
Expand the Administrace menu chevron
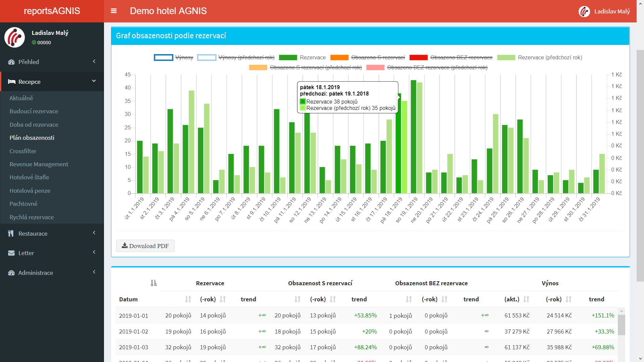(94, 272)
